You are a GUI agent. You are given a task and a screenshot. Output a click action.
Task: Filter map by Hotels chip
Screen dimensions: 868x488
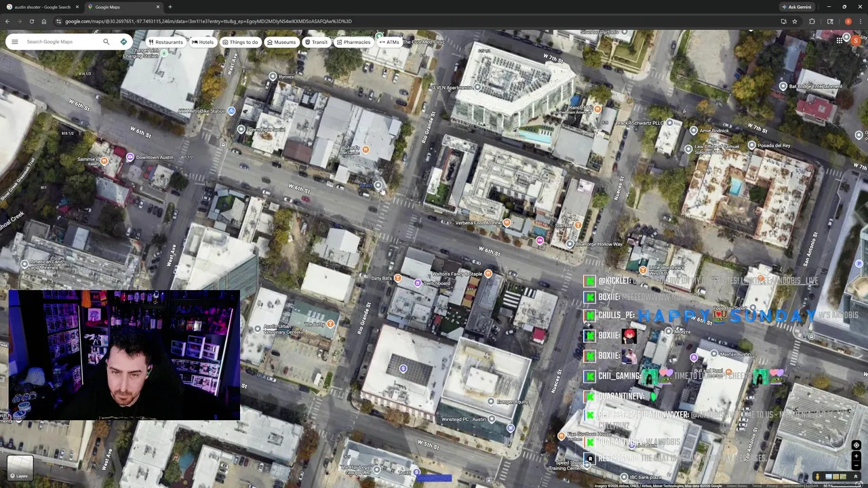coord(203,42)
